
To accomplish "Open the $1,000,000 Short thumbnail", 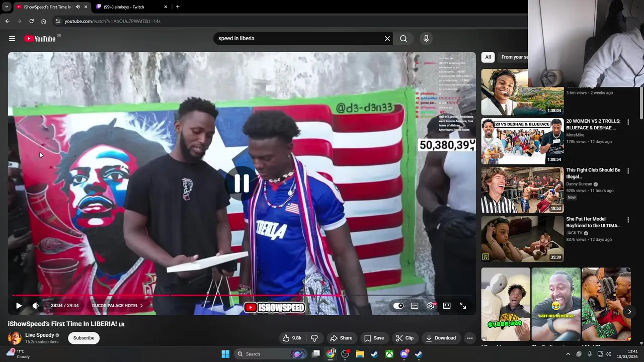I will tap(506, 304).
